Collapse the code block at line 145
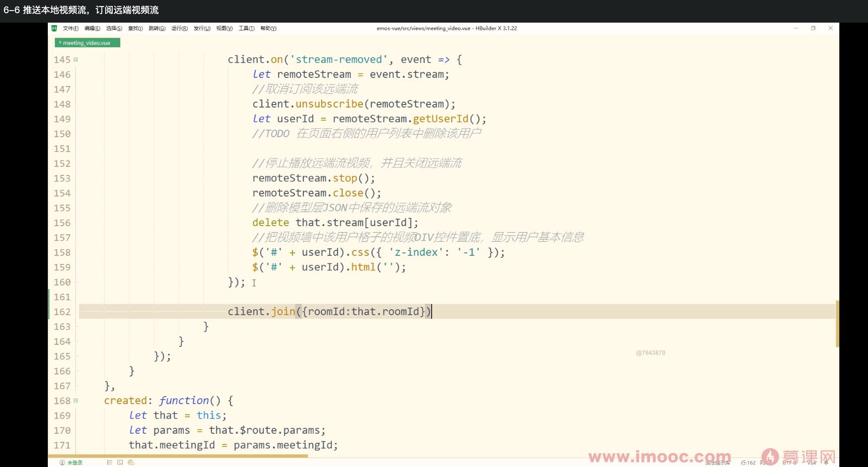Image resolution: width=868 pixels, height=467 pixels. click(x=75, y=59)
